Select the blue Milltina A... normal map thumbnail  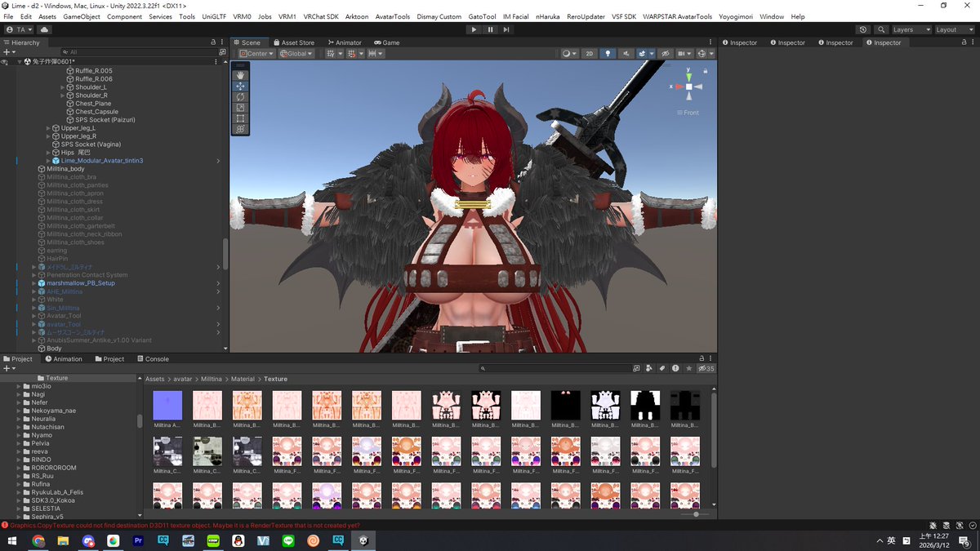coord(167,406)
